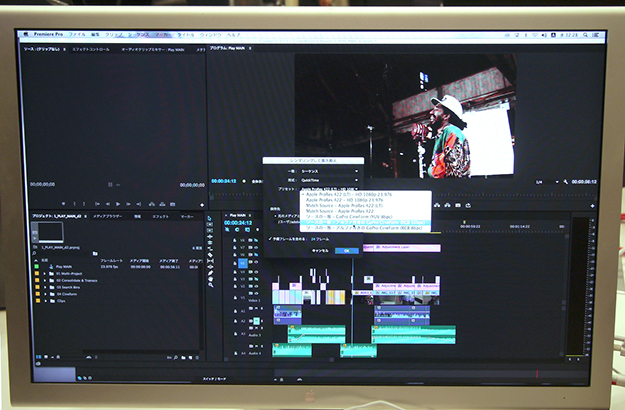
Task: Open Program monitor 1/4 resolution dropdown
Action: pos(547,182)
